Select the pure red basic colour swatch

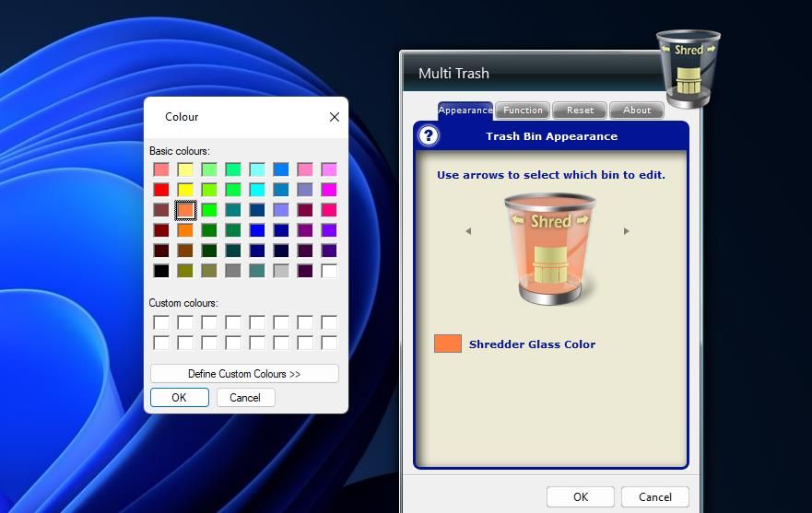pyautogui.click(x=161, y=190)
